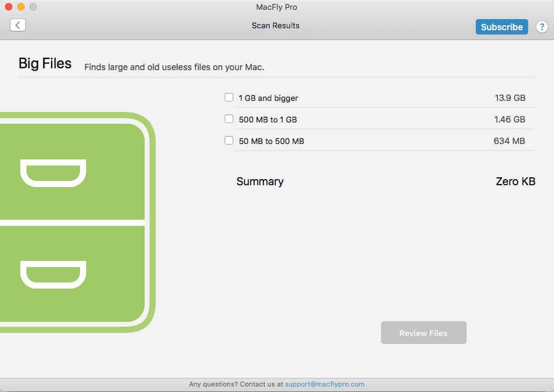Select the 13.9 GB size value
The width and height of the screenshot is (554, 392).
pyautogui.click(x=510, y=98)
